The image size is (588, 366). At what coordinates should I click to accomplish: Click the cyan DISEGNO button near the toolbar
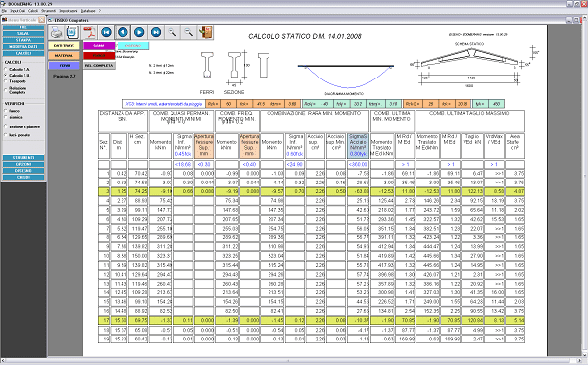133,46
